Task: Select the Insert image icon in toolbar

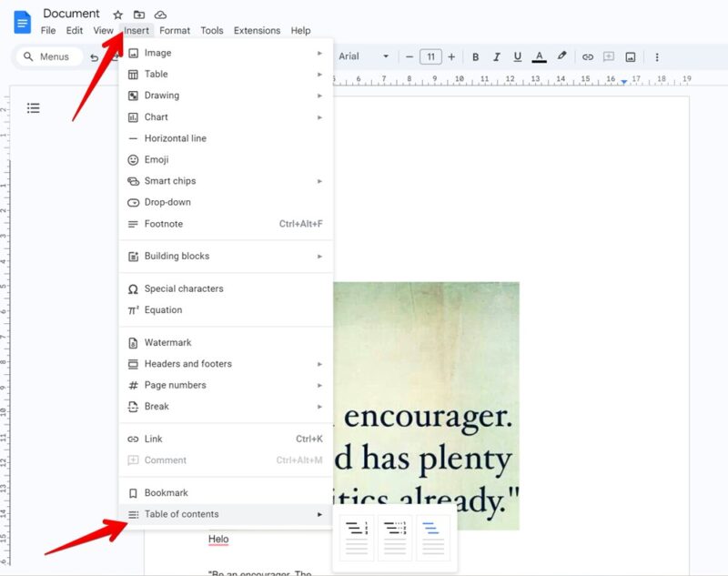Action: [631, 56]
